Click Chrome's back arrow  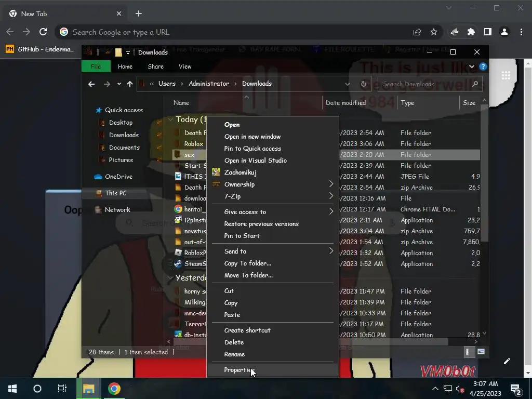click(x=10, y=32)
